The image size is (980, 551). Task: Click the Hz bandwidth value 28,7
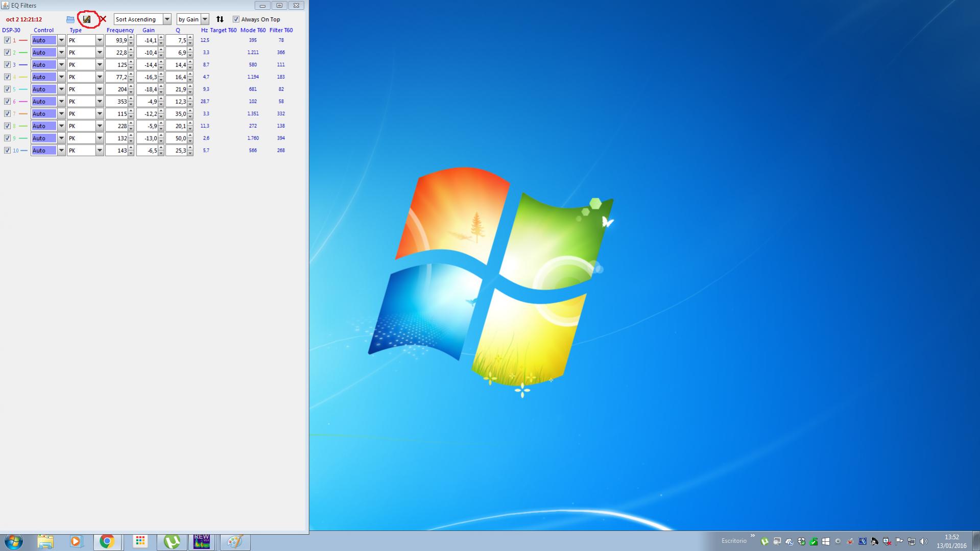coord(205,102)
